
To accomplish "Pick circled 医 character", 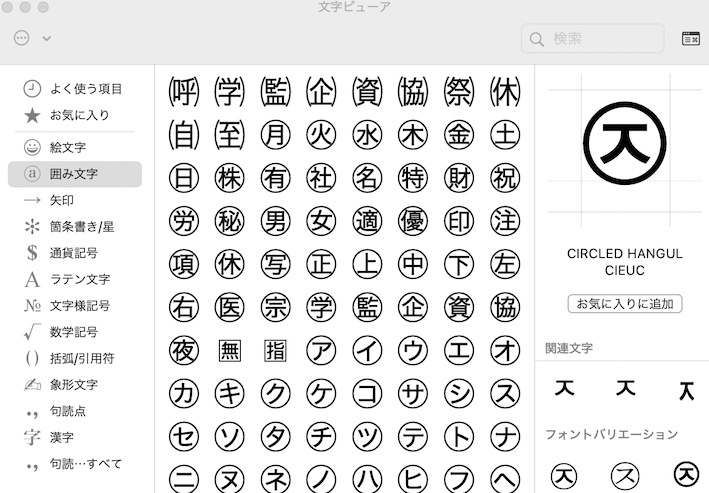I will click(229, 308).
